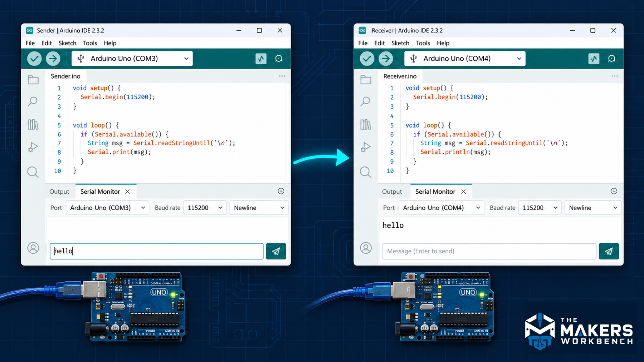Close Serial Monitor tab in Receiver window
This screenshot has width=644, height=362.
point(464,192)
